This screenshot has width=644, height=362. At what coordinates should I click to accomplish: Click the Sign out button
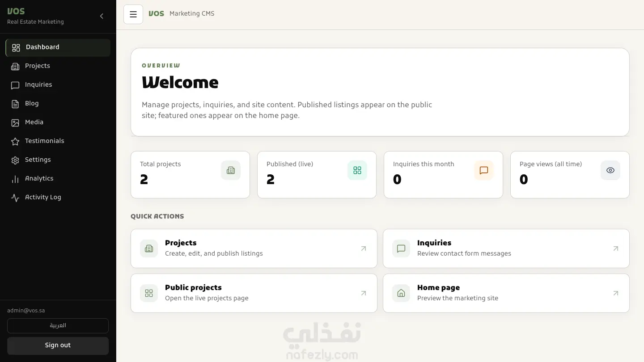pos(58,345)
